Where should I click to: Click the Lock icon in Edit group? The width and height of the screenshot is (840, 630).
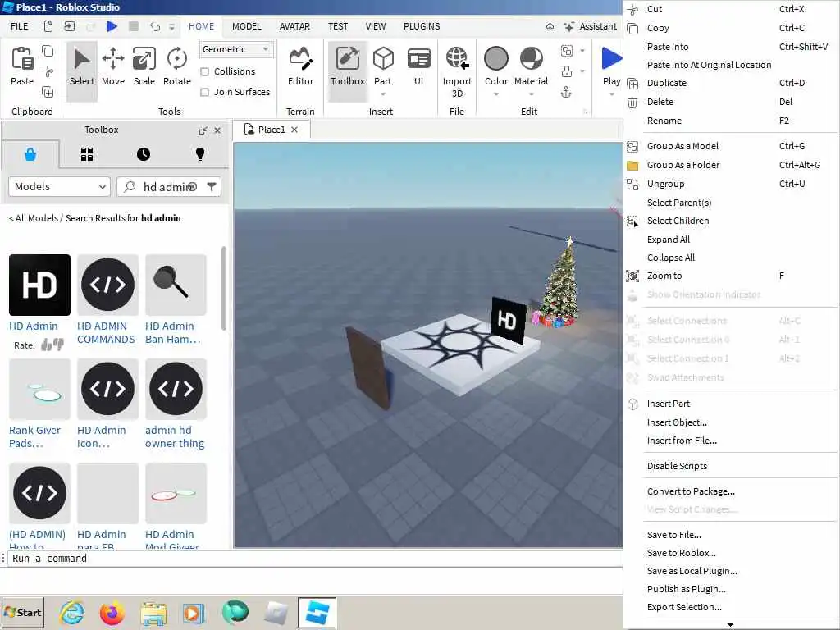[566, 71]
